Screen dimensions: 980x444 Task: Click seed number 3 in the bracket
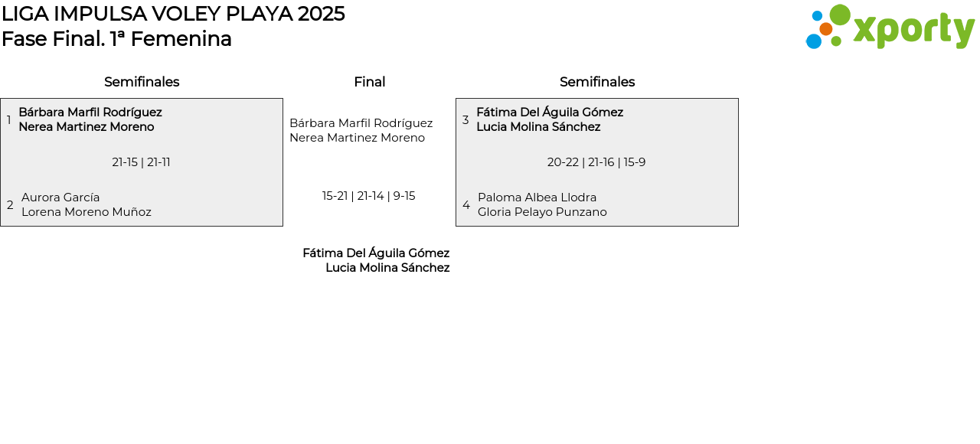click(x=465, y=120)
